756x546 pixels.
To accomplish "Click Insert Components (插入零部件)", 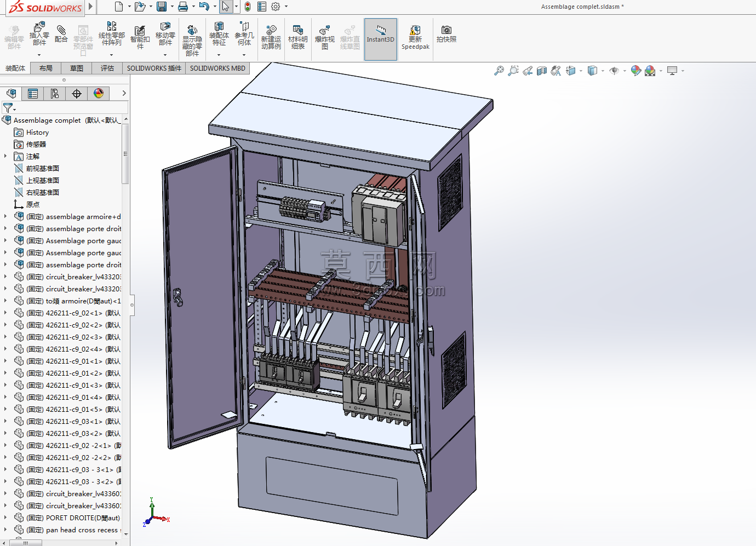I will [39, 35].
